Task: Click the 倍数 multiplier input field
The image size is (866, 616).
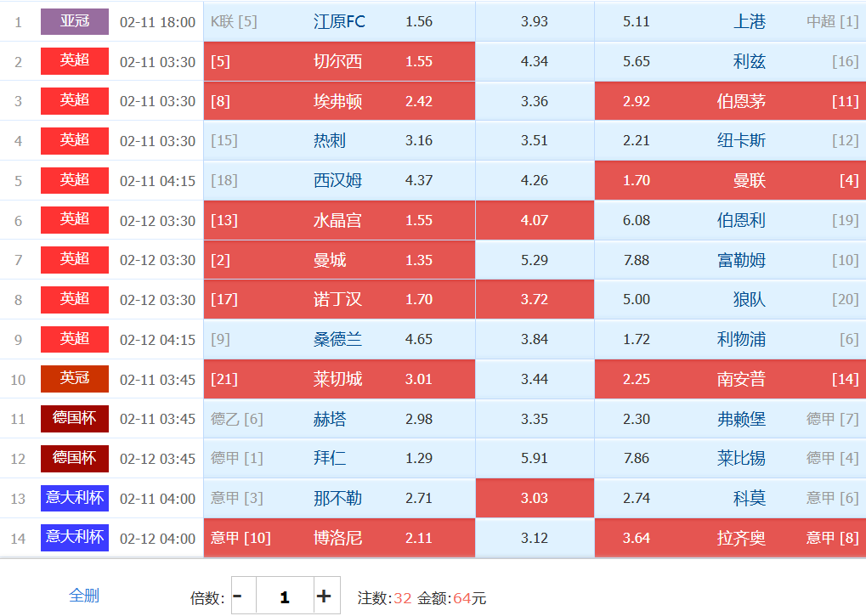Action: (284, 596)
